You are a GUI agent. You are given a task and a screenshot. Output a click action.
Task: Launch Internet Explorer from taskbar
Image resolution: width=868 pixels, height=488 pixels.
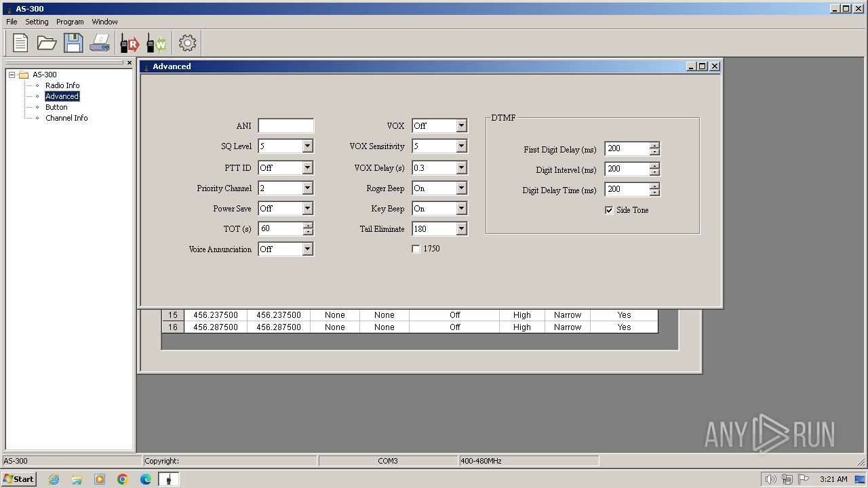point(54,479)
